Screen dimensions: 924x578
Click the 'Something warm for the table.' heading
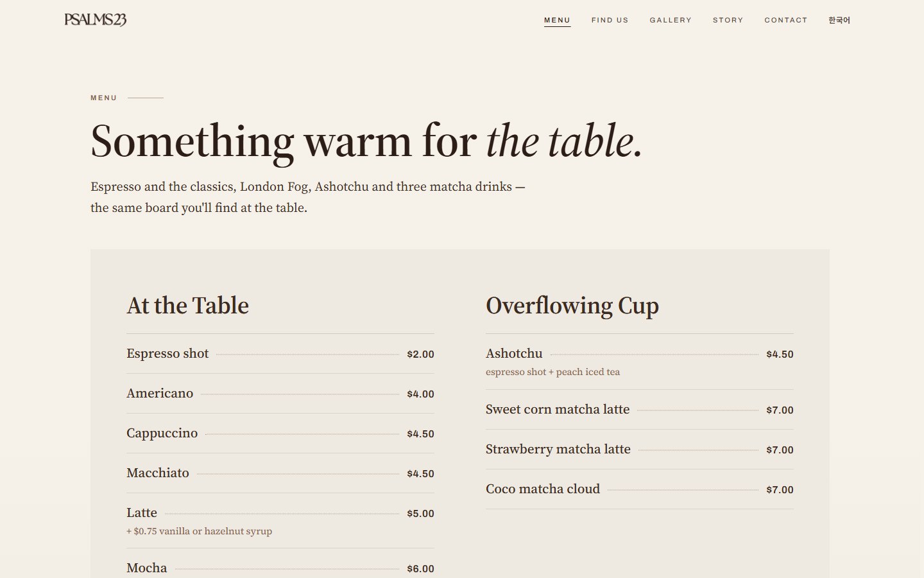tap(366, 141)
